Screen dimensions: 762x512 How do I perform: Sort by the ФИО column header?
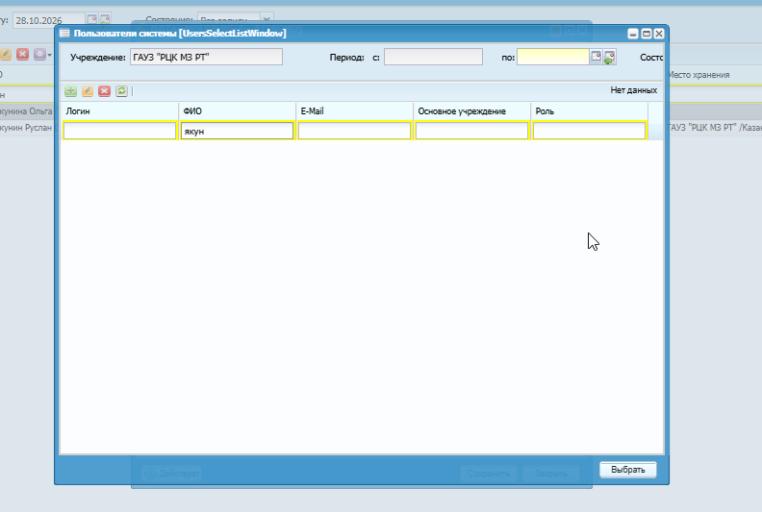pyautogui.click(x=237, y=111)
